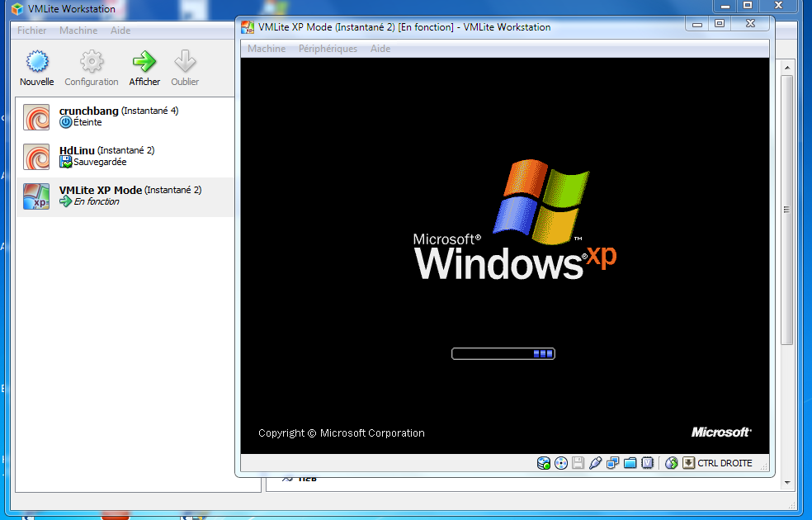Screen dimensions: 812x520
Task: Click the mouse integration globe icon
Action: 672,463
